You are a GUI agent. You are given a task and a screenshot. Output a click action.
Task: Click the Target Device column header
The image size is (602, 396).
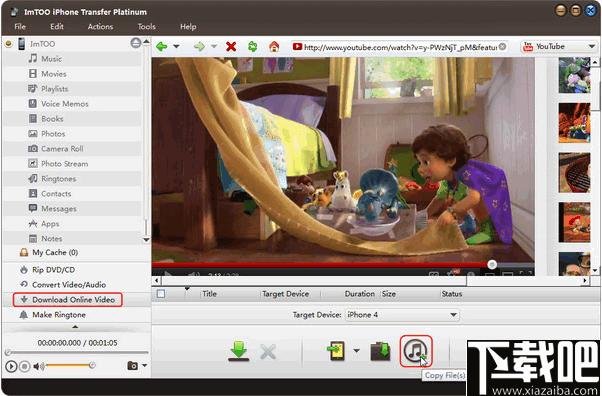point(286,294)
